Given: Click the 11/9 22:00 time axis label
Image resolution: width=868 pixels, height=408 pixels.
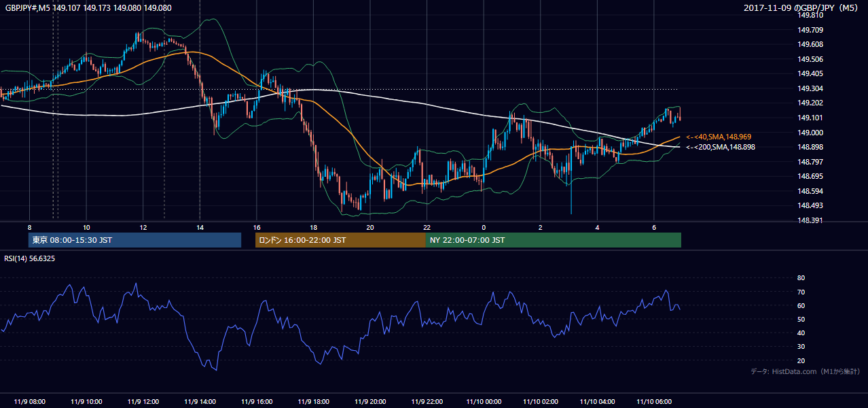Looking at the screenshot, I should pyautogui.click(x=427, y=402).
